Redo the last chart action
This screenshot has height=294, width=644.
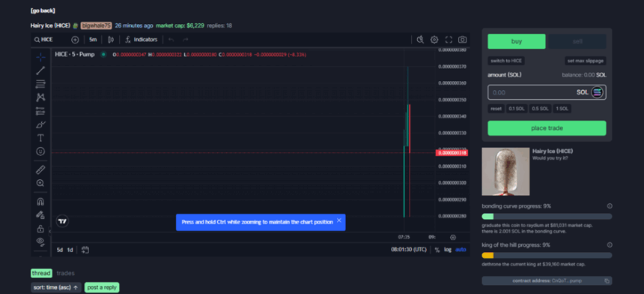185,40
